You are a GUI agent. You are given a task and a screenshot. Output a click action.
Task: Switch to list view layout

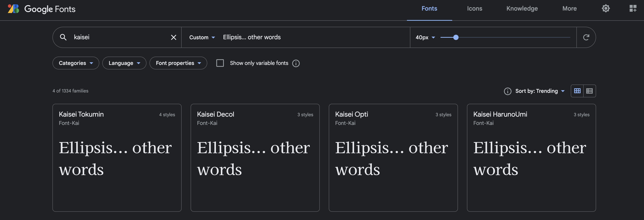tap(589, 91)
